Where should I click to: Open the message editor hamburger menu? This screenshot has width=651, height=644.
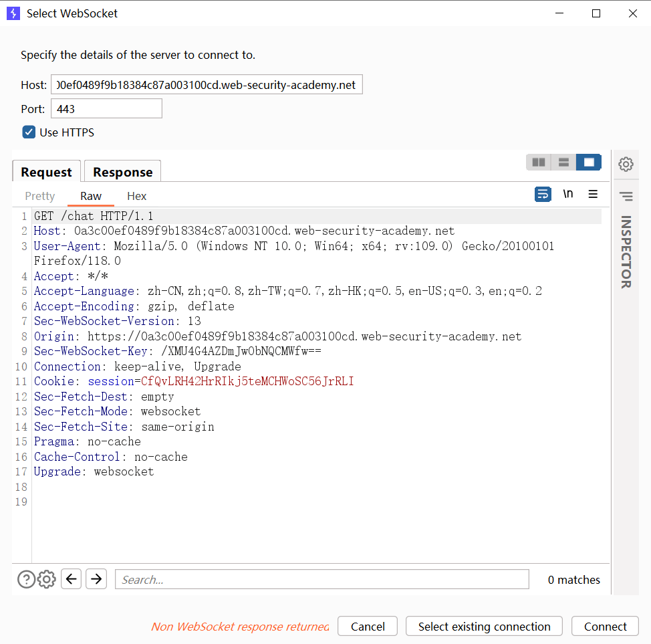click(593, 195)
